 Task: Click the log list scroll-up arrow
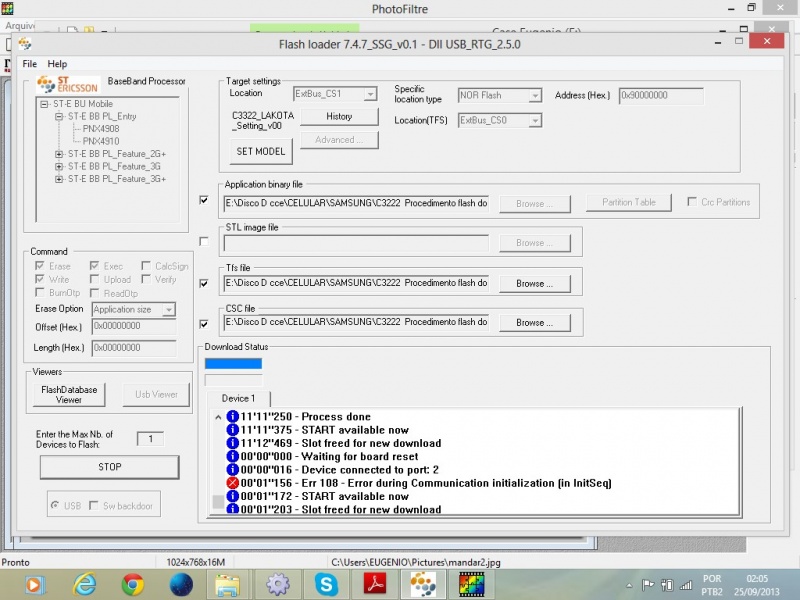[x=218, y=417]
